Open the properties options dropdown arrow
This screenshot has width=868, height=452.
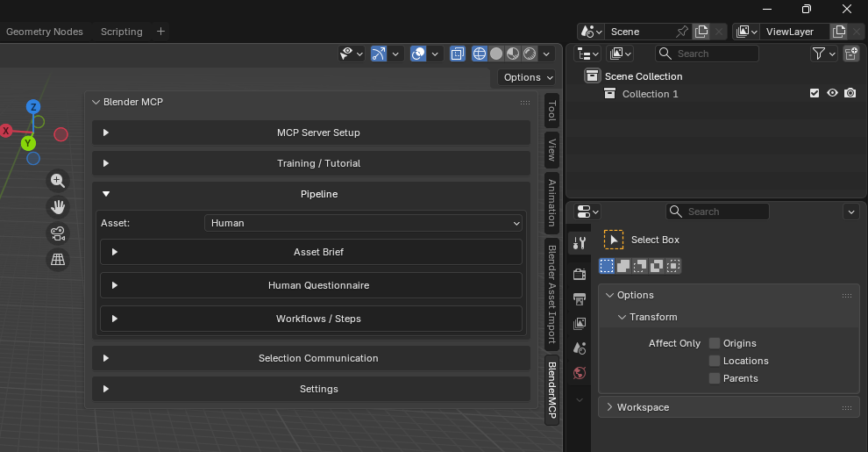tap(851, 212)
